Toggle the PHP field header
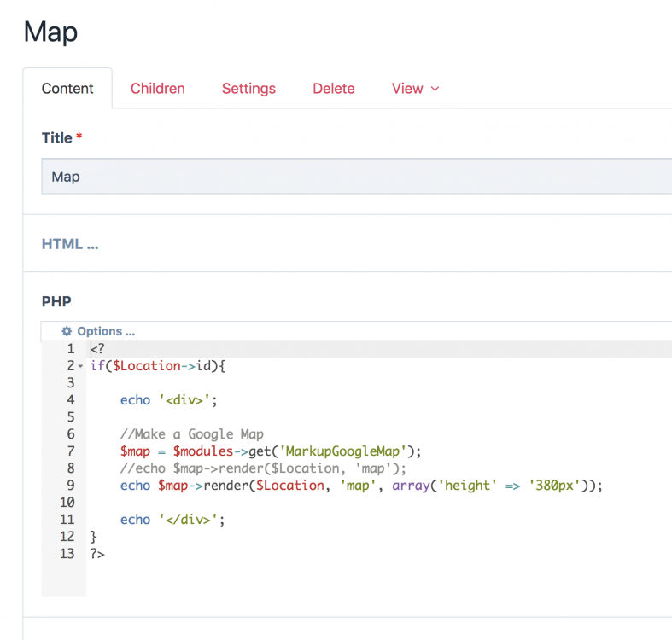This screenshot has height=640, width=672. [x=56, y=301]
